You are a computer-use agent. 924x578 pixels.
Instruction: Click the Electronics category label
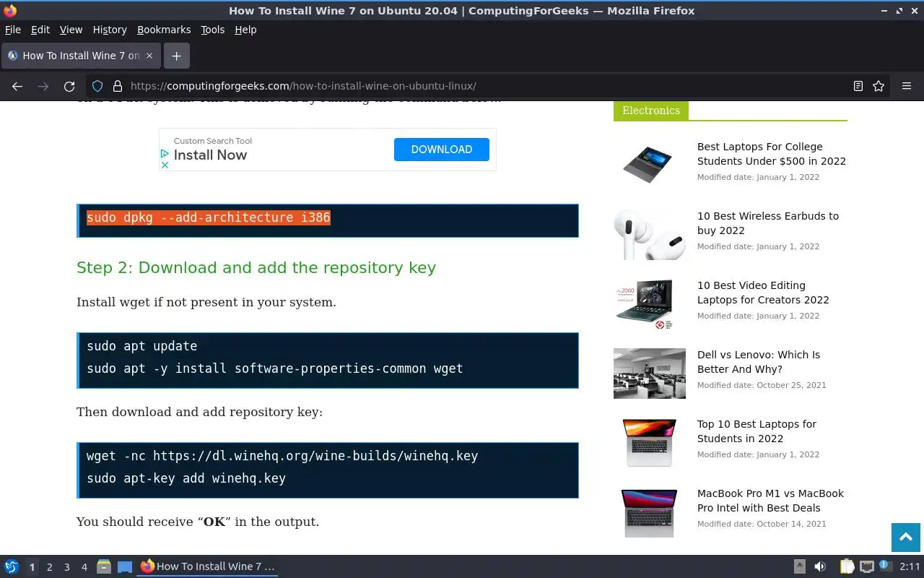pos(651,111)
